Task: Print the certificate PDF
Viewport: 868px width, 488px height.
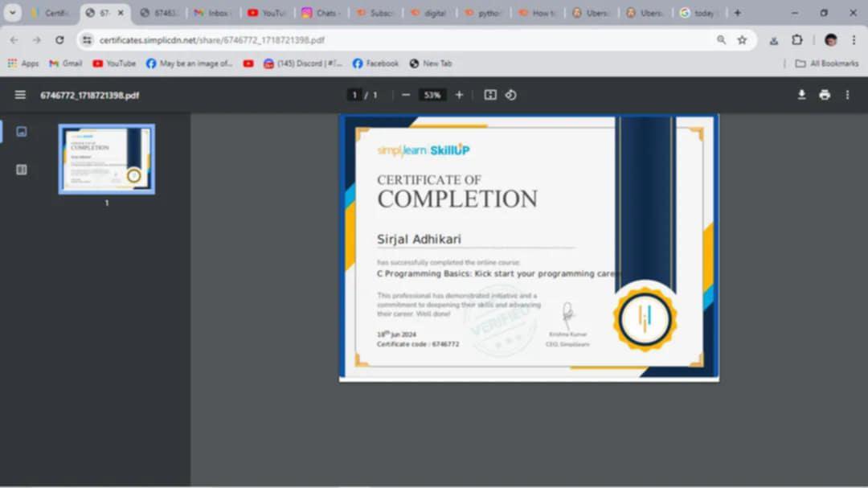Action: (x=825, y=95)
